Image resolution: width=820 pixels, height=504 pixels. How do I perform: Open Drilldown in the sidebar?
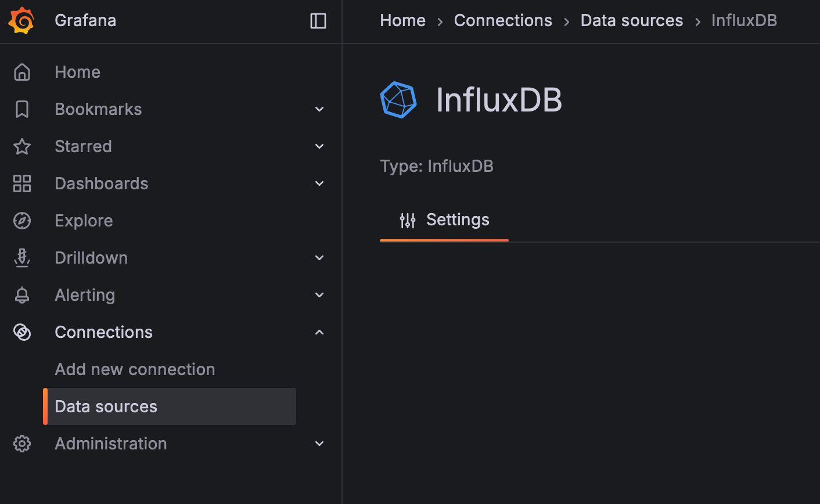[91, 258]
